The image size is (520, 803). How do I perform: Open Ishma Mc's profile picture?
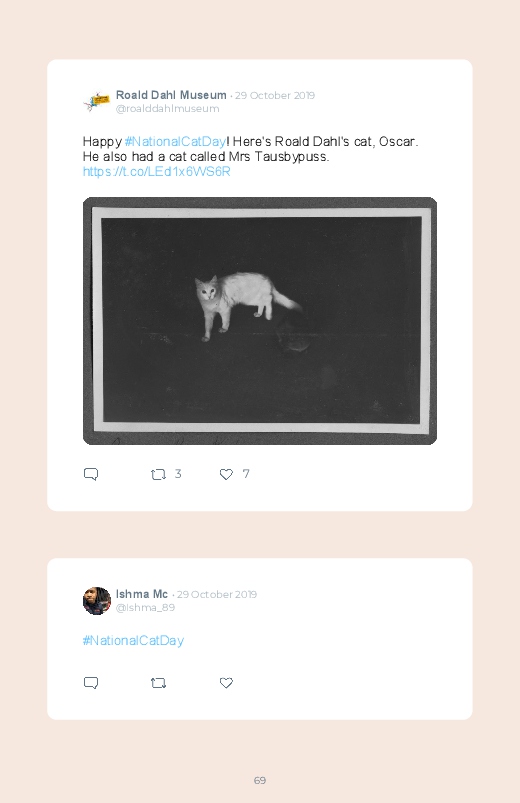[97, 601]
